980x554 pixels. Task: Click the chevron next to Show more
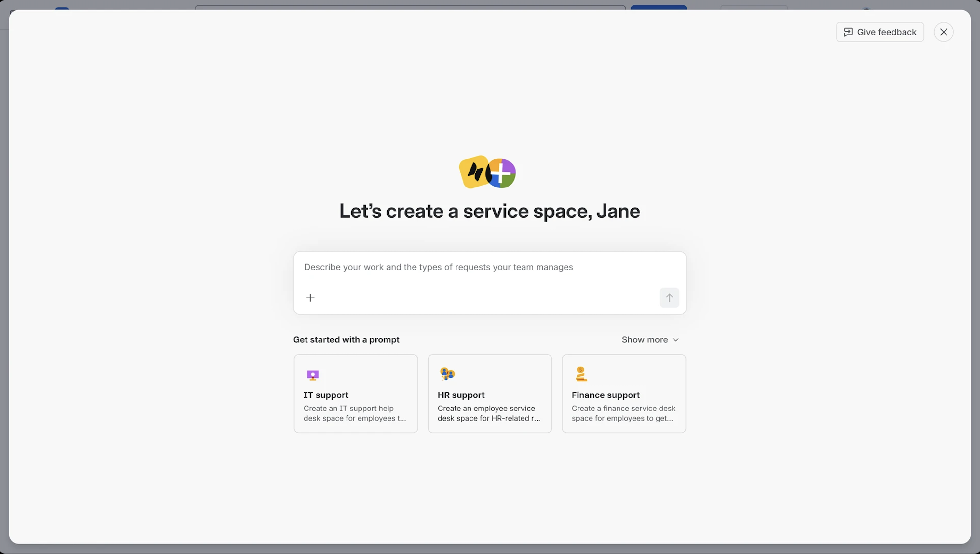pos(675,340)
